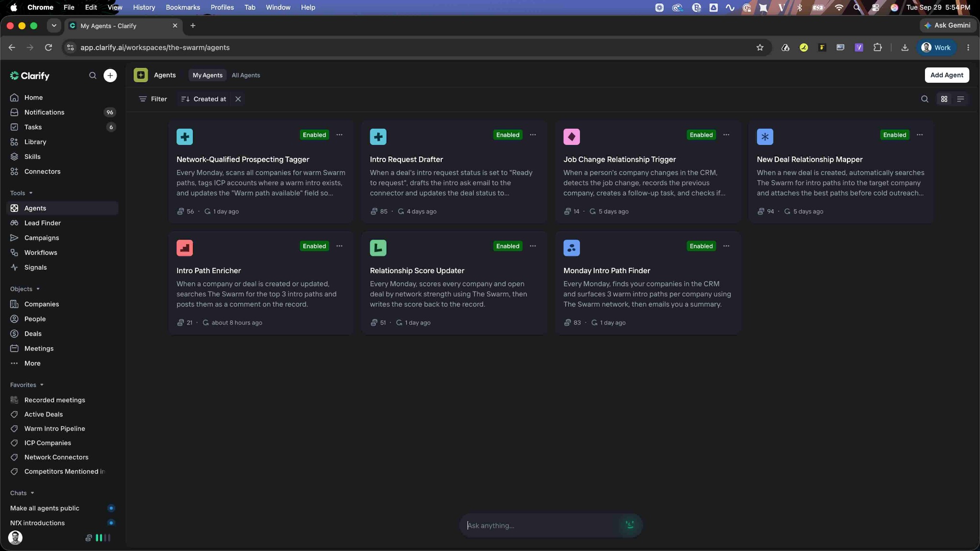Open options menu for Monday Intro Path Finder
This screenshot has width=980, height=551.
click(726, 246)
